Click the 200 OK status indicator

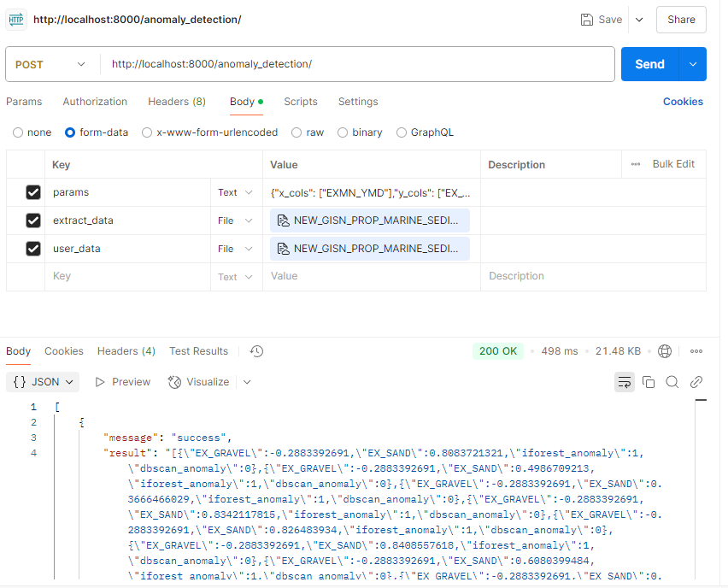[498, 350]
